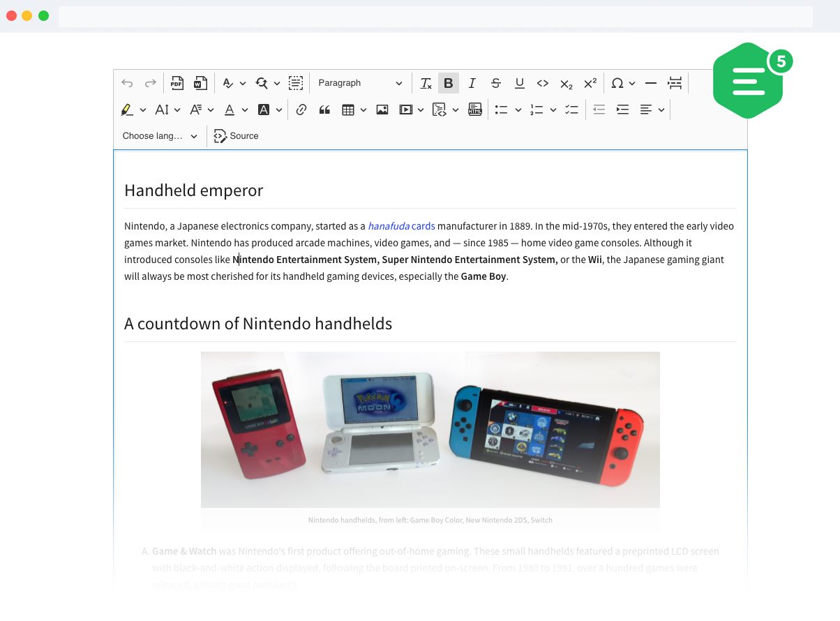Open the insert table grid dropdown
840x621 pixels.
pyautogui.click(x=354, y=110)
